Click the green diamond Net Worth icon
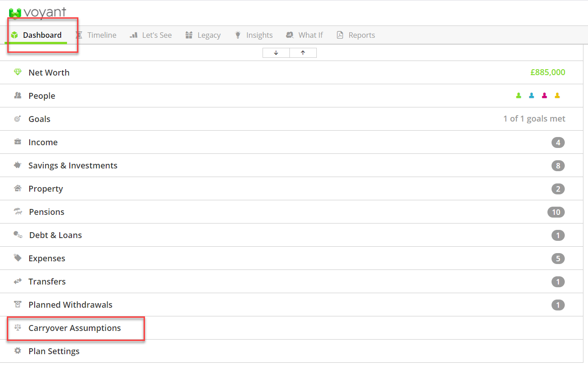 coord(18,72)
